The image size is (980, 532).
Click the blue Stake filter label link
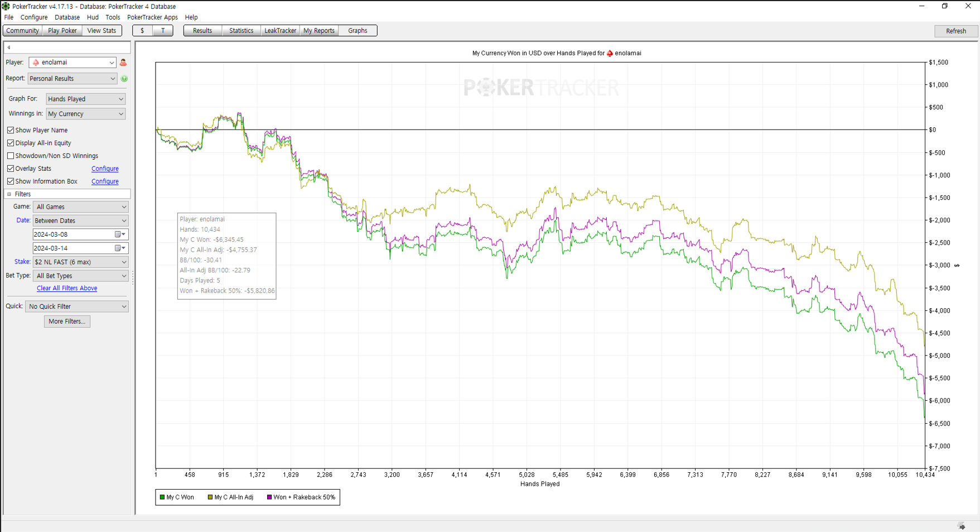point(22,262)
